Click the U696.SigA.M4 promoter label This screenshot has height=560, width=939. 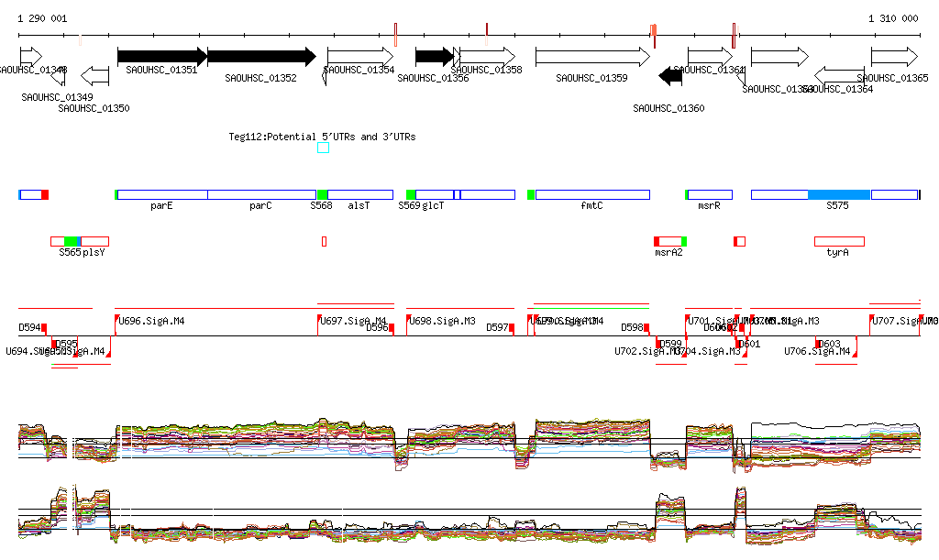151,321
